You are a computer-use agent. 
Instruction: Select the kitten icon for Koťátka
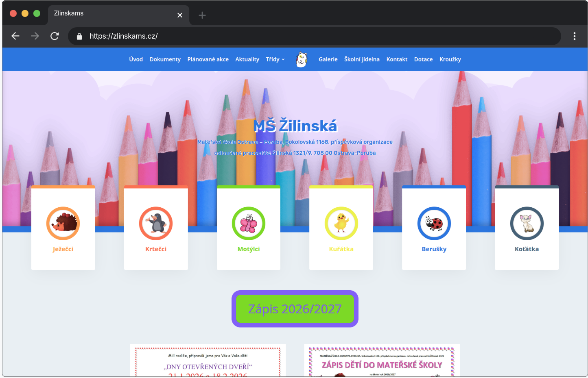point(527,224)
